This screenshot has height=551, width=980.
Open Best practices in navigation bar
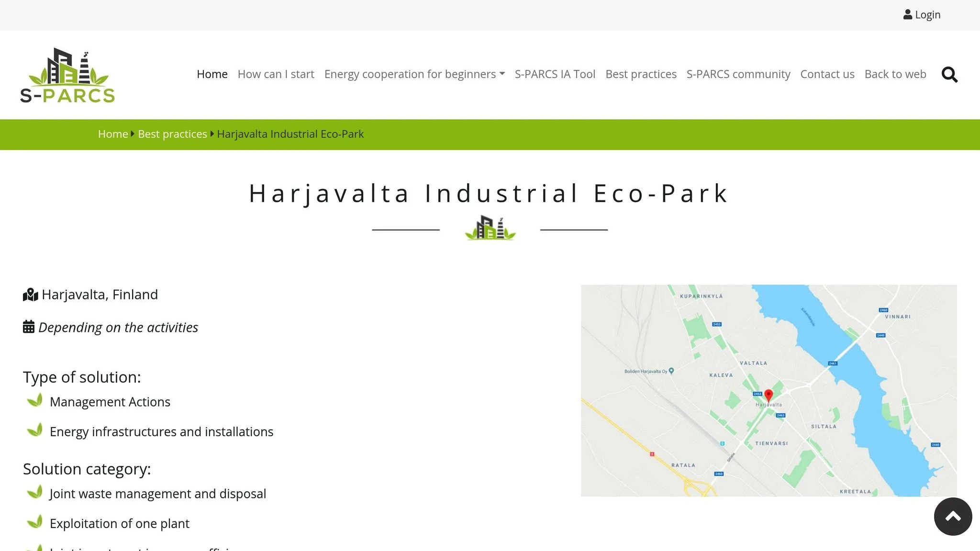[x=641, y=74]
